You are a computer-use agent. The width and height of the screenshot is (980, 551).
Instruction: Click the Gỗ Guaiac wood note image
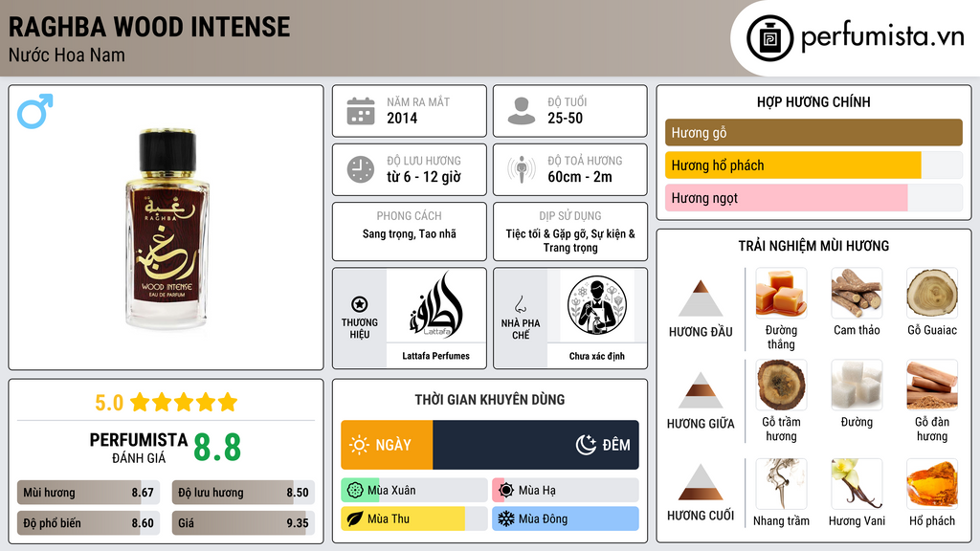tap(932, 293)
